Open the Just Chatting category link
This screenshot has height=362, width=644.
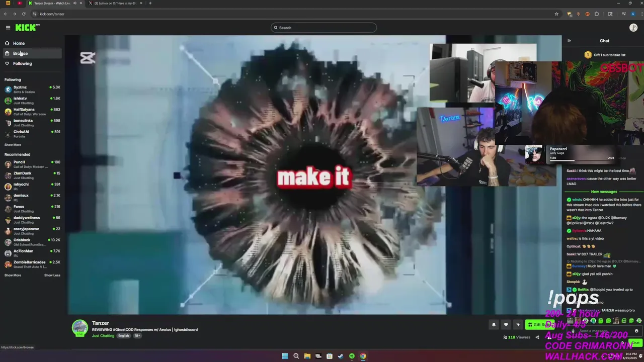coord(103,336)
